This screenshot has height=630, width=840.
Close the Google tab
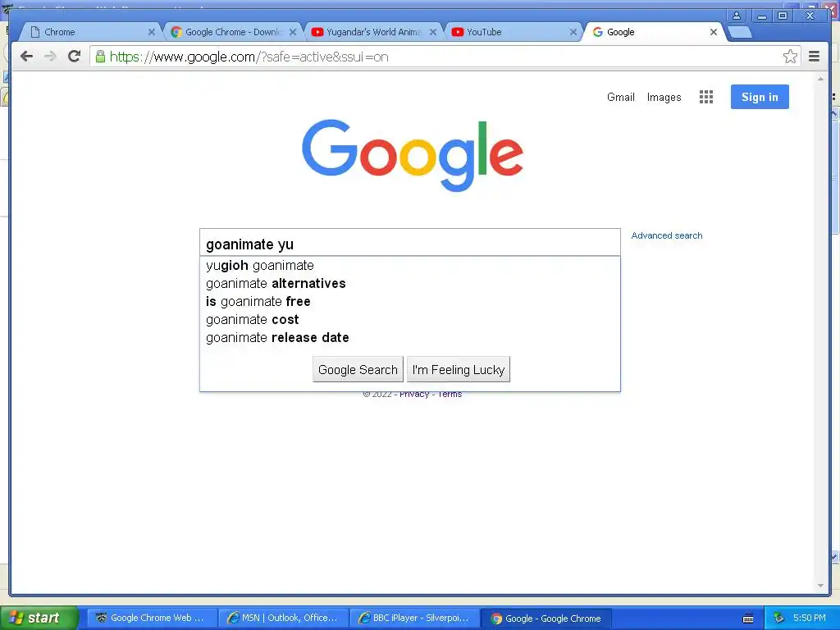point(714,32)
